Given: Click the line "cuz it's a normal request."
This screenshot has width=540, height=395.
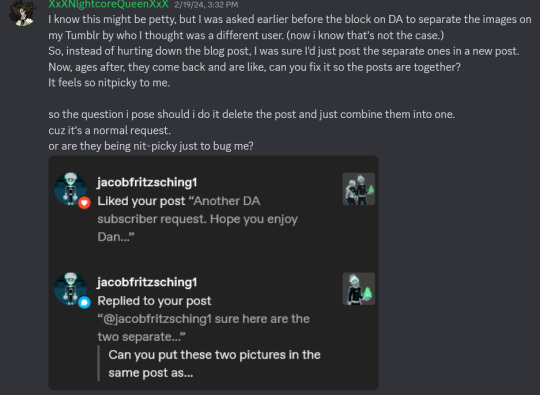Looking at the screenshot, I should (110, 130).
